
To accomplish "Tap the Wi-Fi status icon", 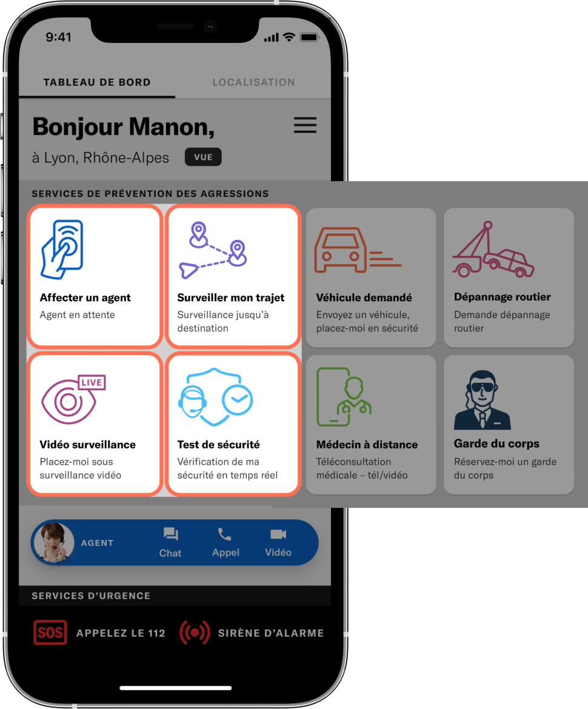I will click(289, 37).
